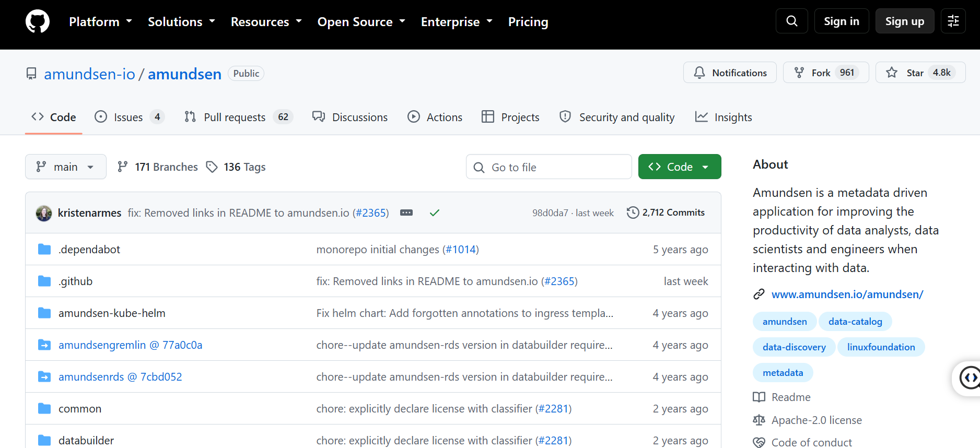This screenshot has height=448, width=980.
Task: Click the branch icon next to 171 Branches
Action: (x=123, y=167)
